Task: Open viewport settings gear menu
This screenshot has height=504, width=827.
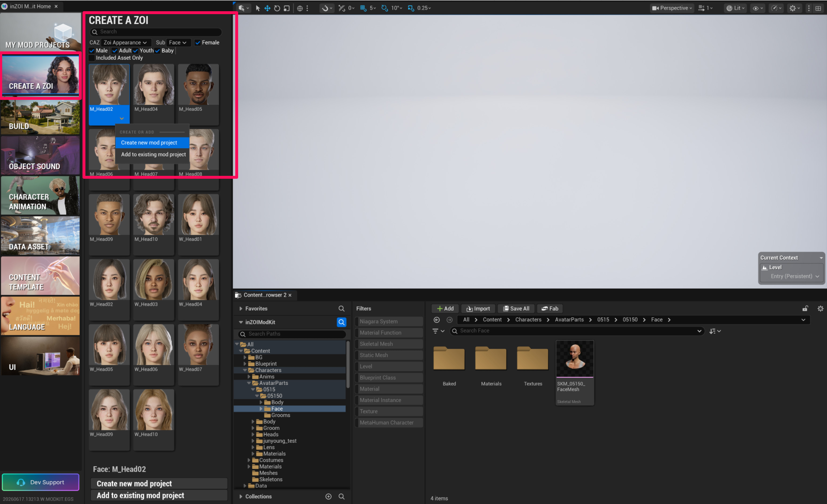Action: [x=794, y=8]
